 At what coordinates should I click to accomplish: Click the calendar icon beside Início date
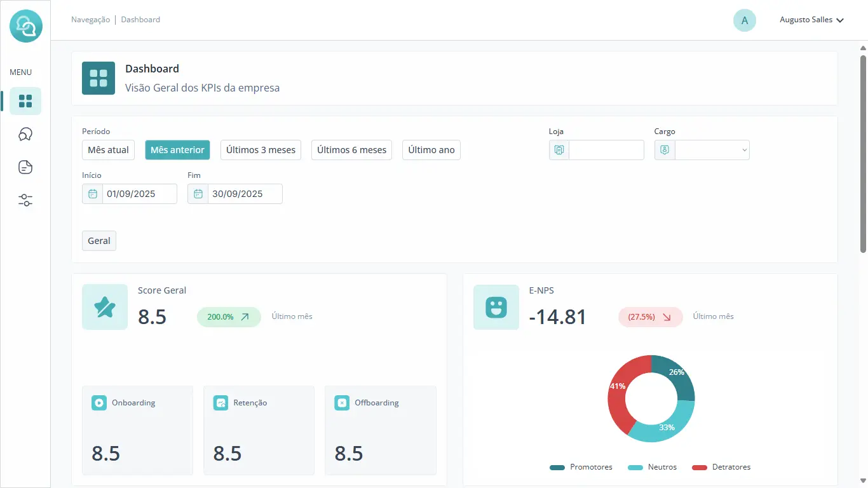tap(92, 194)
